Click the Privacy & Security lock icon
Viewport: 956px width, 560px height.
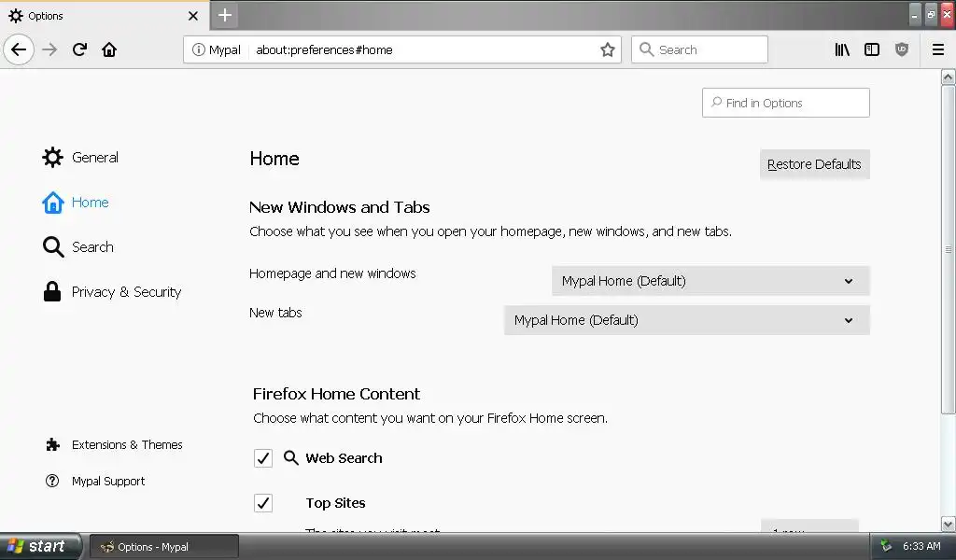coord(52,291)
